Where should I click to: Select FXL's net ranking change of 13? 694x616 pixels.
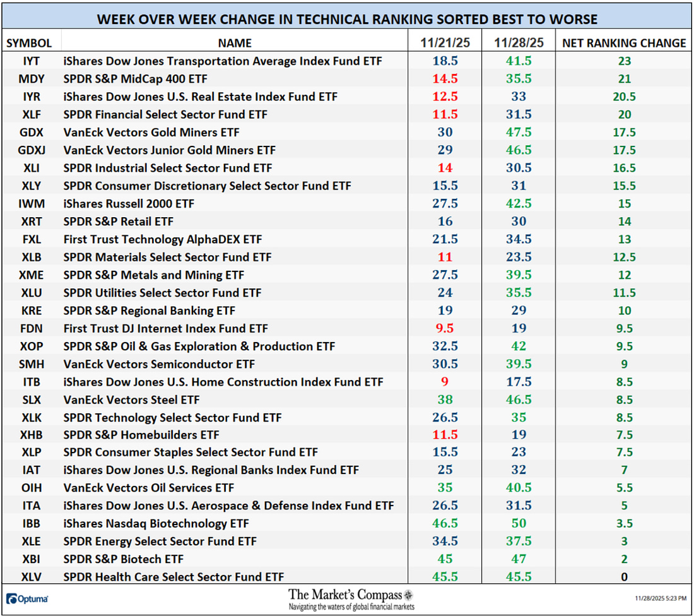[624, 240]
